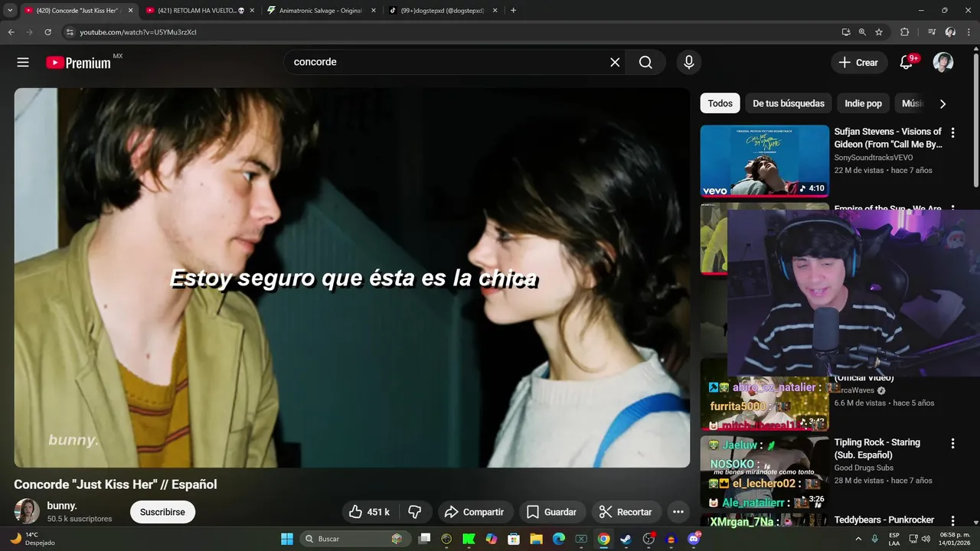Click the video player to pause
The height and width of the screenshot is (551, 980).
352,277
